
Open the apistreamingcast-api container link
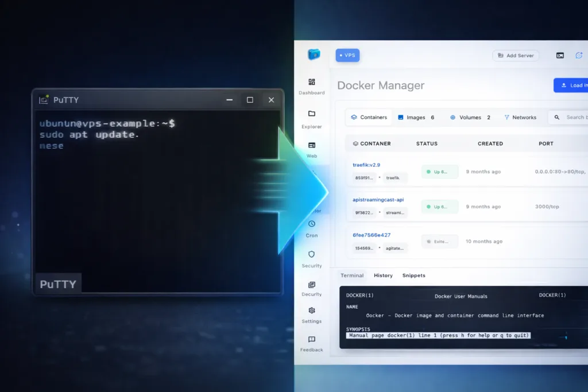tap(378, 200)
